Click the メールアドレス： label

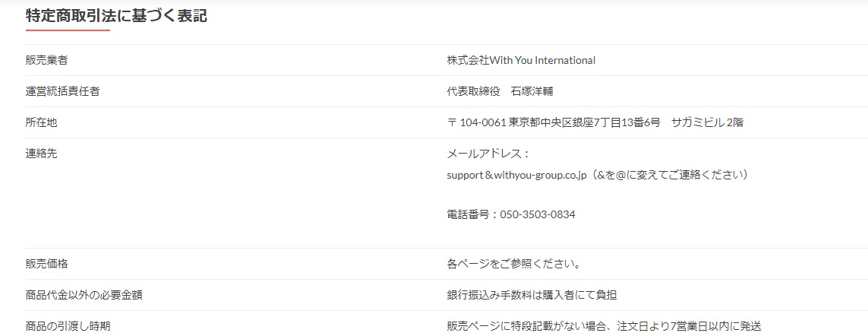click(488, 154)
